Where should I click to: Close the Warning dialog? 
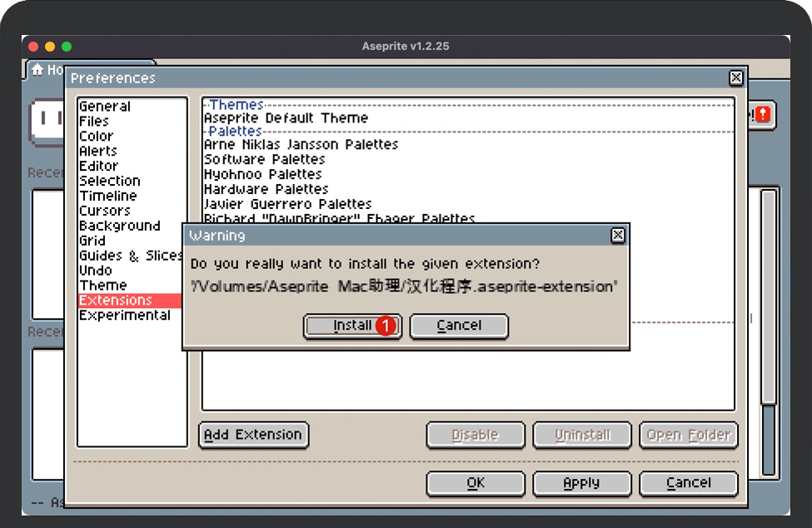[617, 236]
